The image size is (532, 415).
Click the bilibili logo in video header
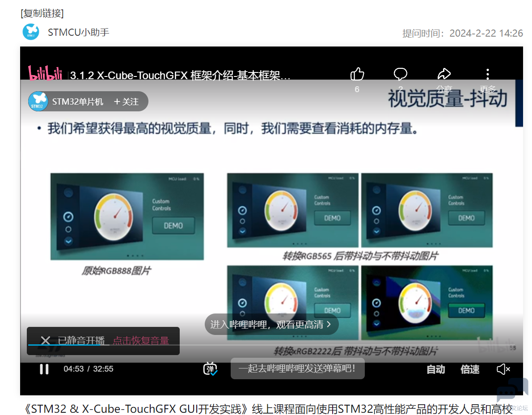click(x=45, y=72)
